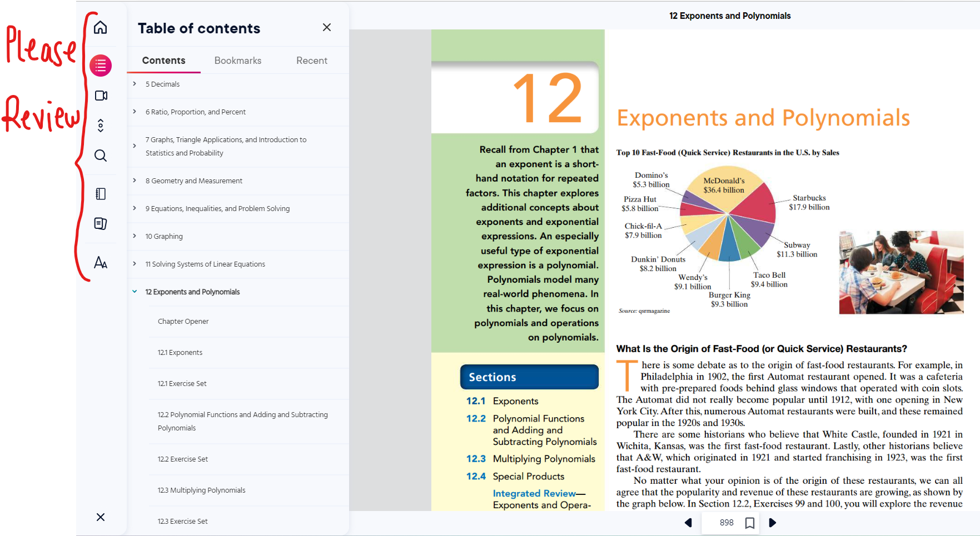Screen dimensions: 980x536
Task: Open the Search magnifier icon
Action: click(x=101, y=156)
